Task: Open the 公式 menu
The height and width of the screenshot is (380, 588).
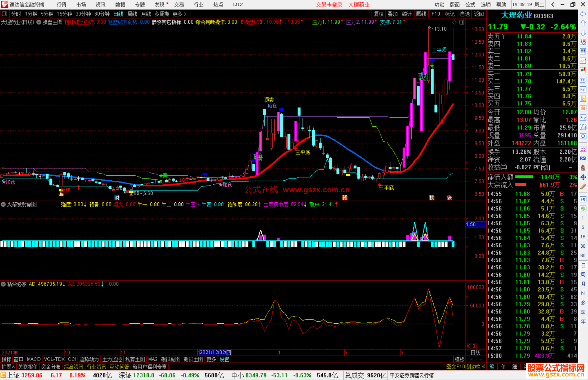Action: 470,5
